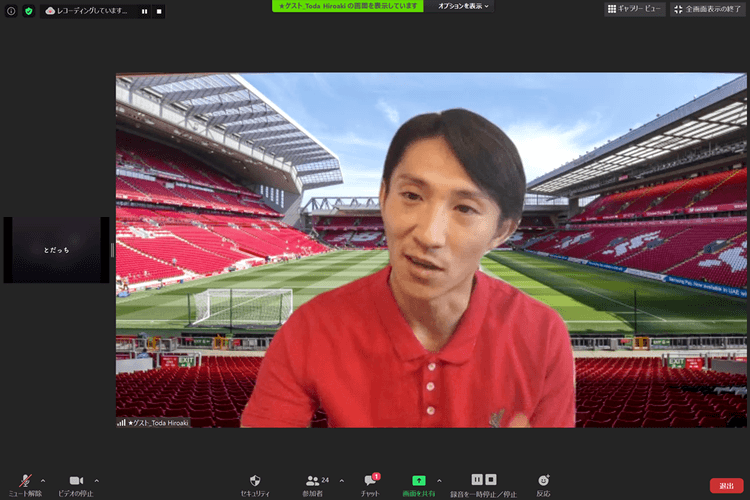
Task: Click the thumbnail panel resize handle
Action: tap(112, 250)
